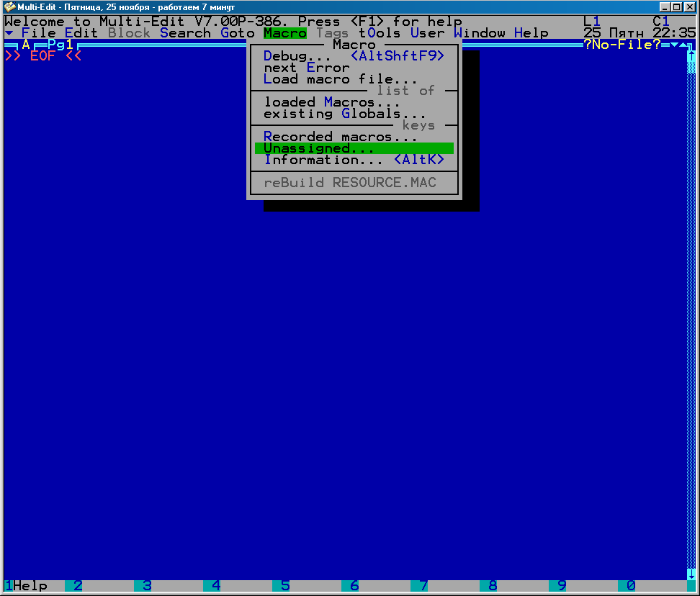The width and height of the screenshot is (700, 596).
Task: Click the system menu triangle before File
Action: [9, 33]
